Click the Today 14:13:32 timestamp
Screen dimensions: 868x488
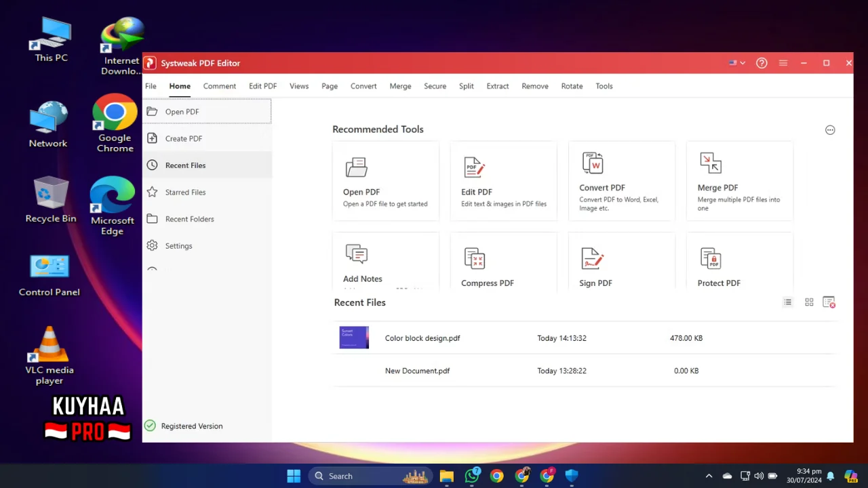tap(561, 338)
